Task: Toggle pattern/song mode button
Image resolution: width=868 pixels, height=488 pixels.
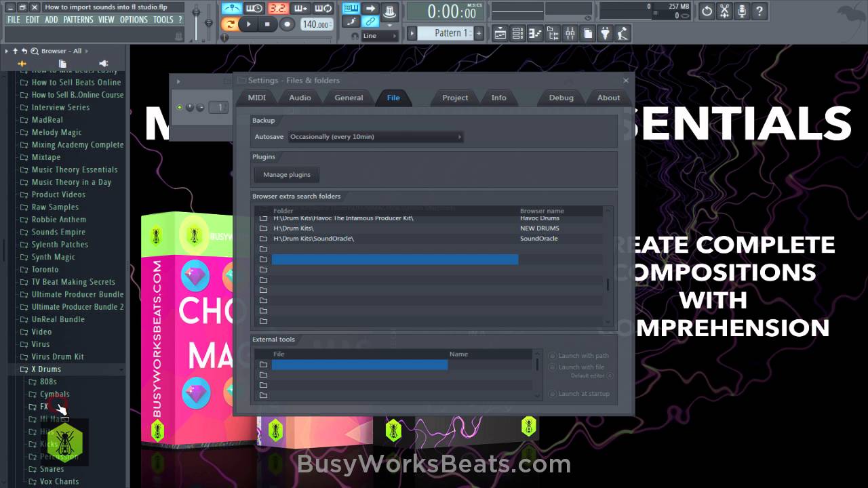Action: tap(231, 24)
